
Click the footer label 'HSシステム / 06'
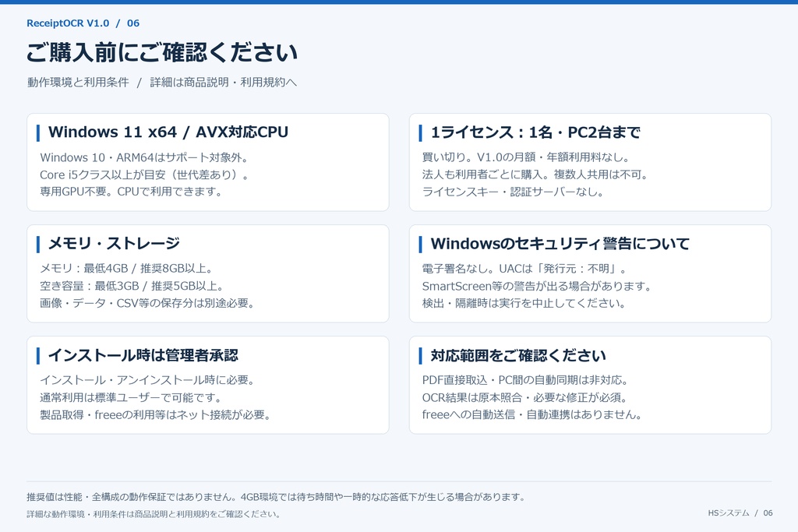740,513
